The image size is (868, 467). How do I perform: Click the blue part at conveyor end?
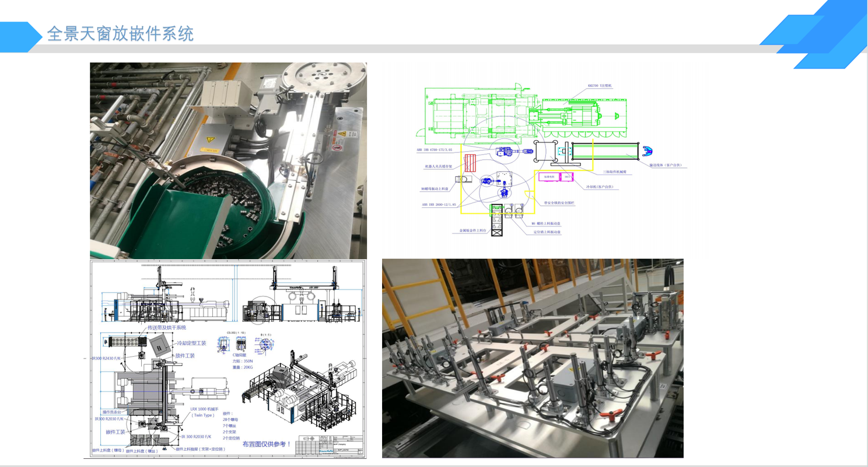click(x=646, y=151)
